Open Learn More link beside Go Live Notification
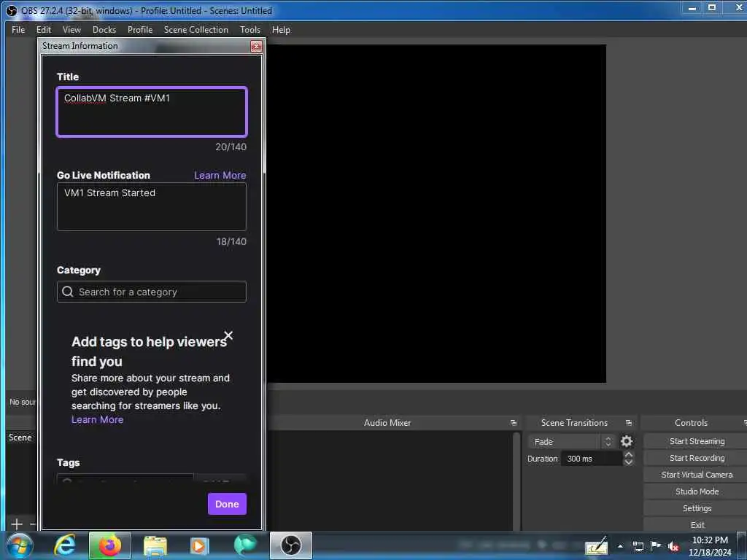This screenshot has width=747, height=560. pos(220,175)
